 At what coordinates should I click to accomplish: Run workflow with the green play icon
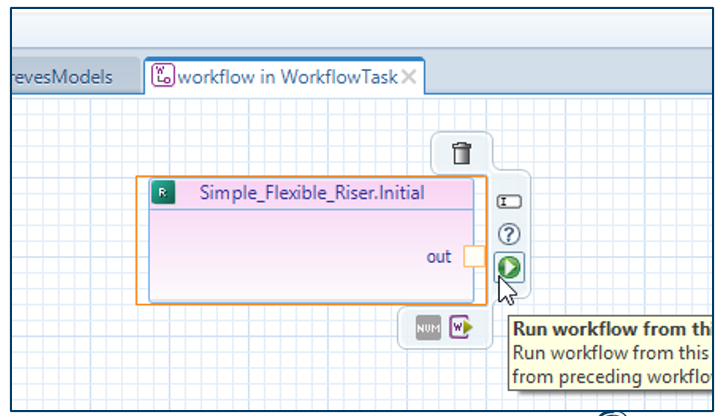[509, 267]
